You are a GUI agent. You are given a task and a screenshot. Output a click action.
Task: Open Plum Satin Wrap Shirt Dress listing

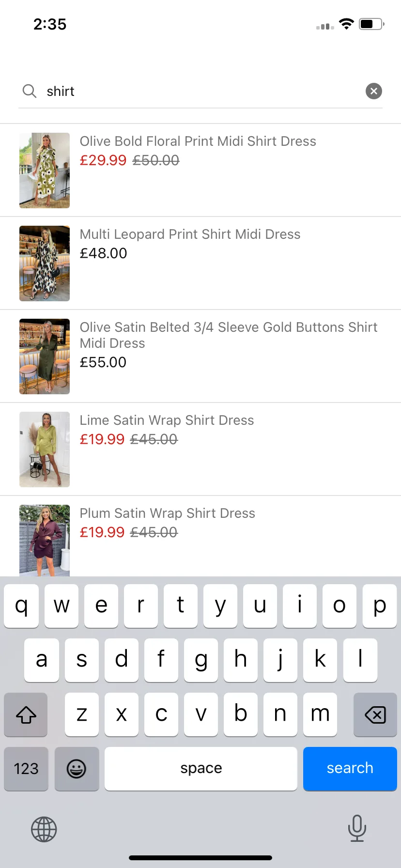click(x=167, y=513)
